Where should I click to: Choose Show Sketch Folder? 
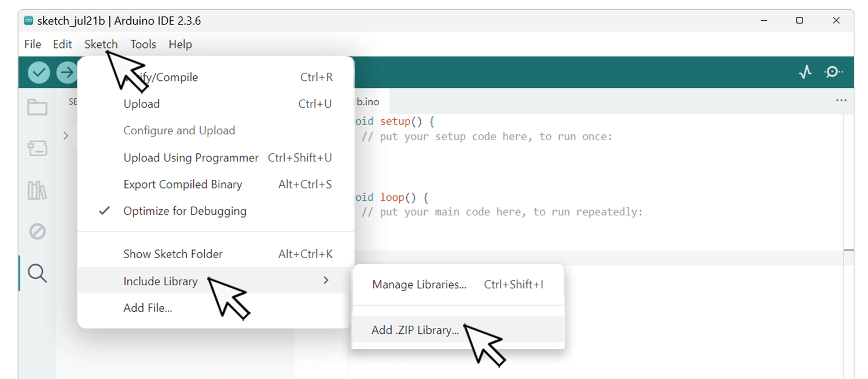coord(216,254)
